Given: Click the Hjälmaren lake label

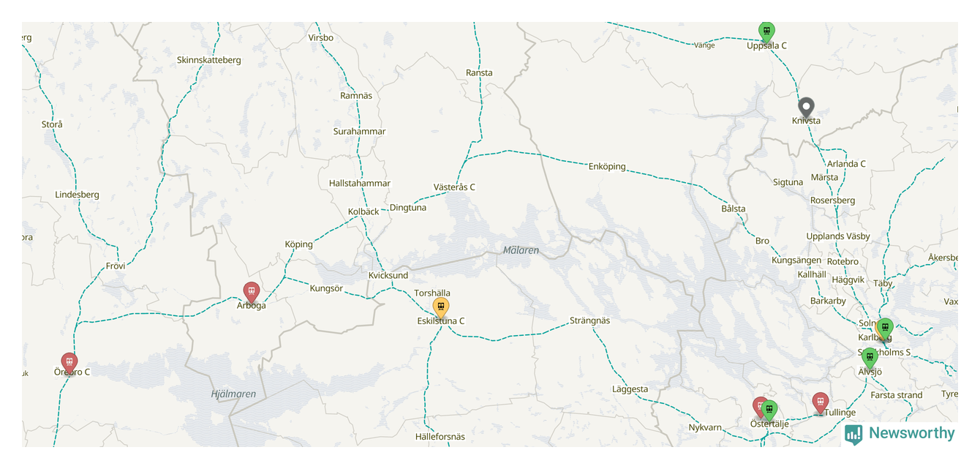Looking at the screenshot, I should [x=233, y=394].
